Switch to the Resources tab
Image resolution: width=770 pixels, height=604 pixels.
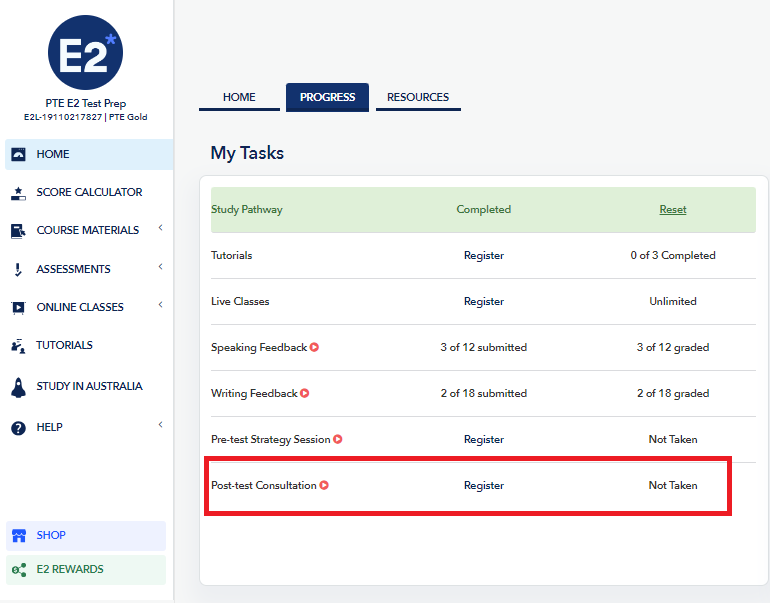pyautogui.click(x=418, y=97)
